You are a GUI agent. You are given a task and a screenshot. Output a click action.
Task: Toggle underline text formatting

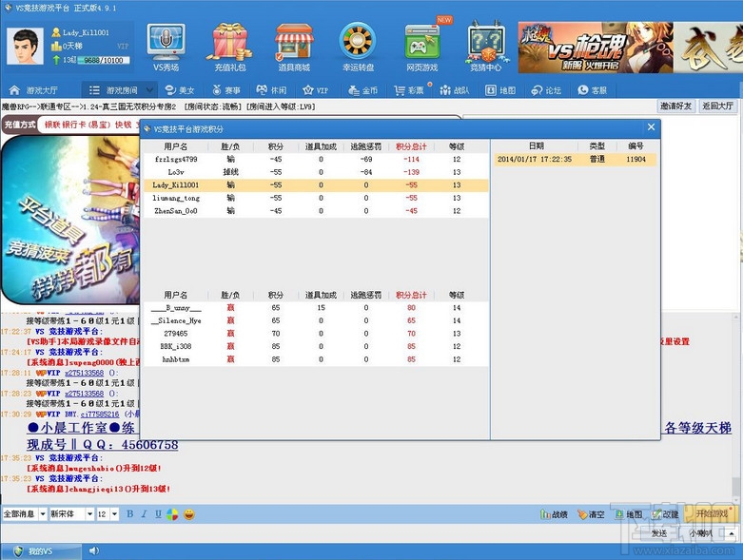point(158,514)
